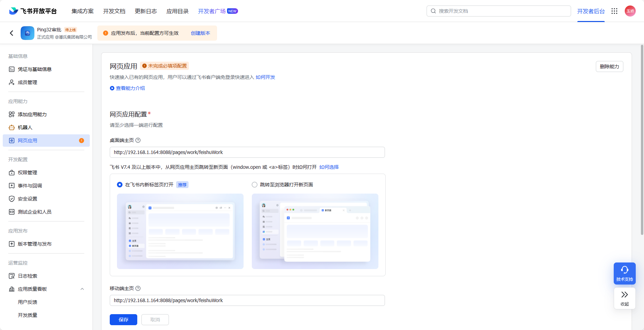Collapse the 应用质量看板 sidebar section
The width and height of the screenshot is (644, 330).
tap(82, 289)
